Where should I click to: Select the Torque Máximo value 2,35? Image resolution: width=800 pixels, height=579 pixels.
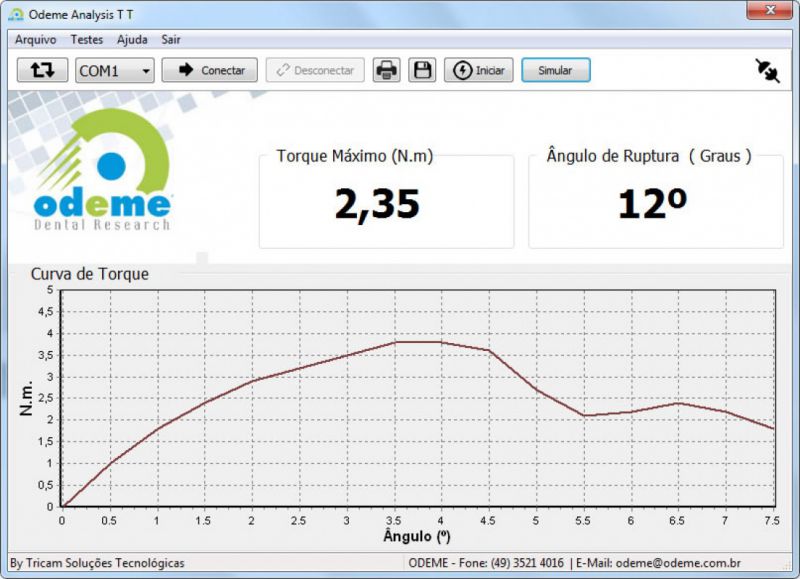[377, 205]
